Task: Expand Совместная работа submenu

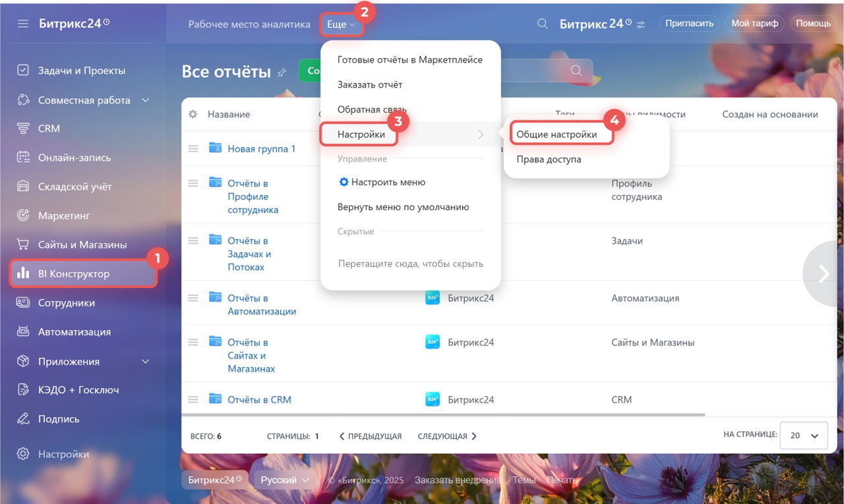Action: [146, 100]
